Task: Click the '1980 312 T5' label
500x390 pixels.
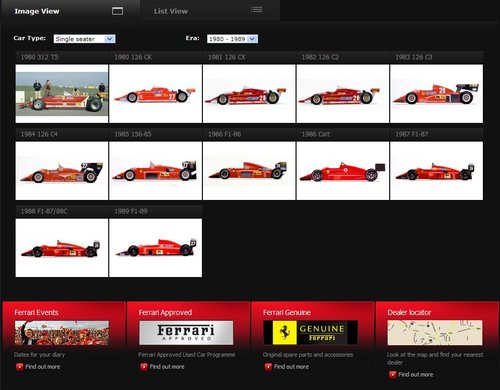Action: click(39, 57)
